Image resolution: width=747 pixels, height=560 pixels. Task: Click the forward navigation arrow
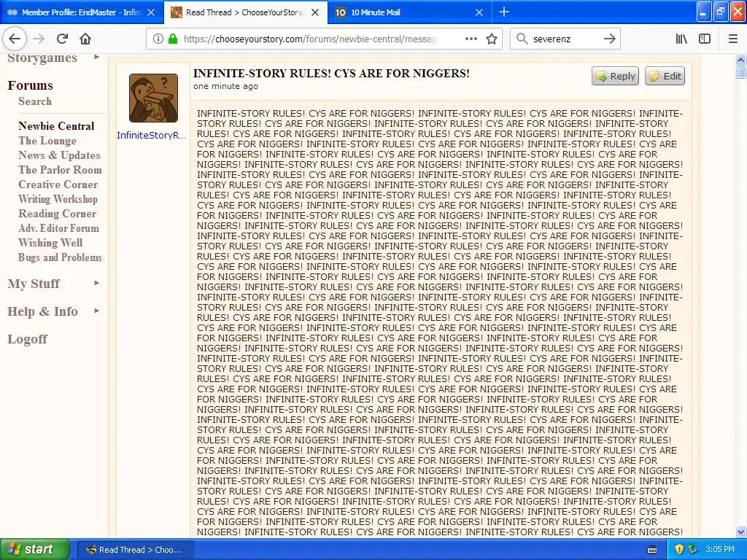pyautogui.click(x=39, y=39)
